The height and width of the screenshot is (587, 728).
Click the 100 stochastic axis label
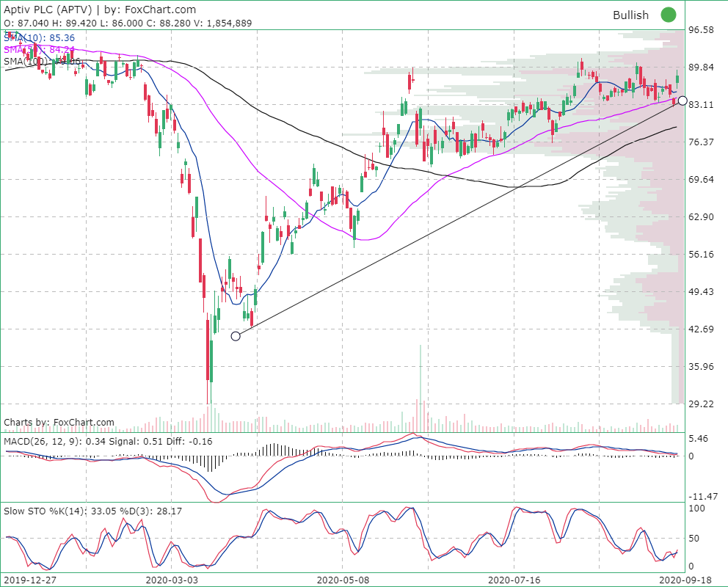pos(697,508)
